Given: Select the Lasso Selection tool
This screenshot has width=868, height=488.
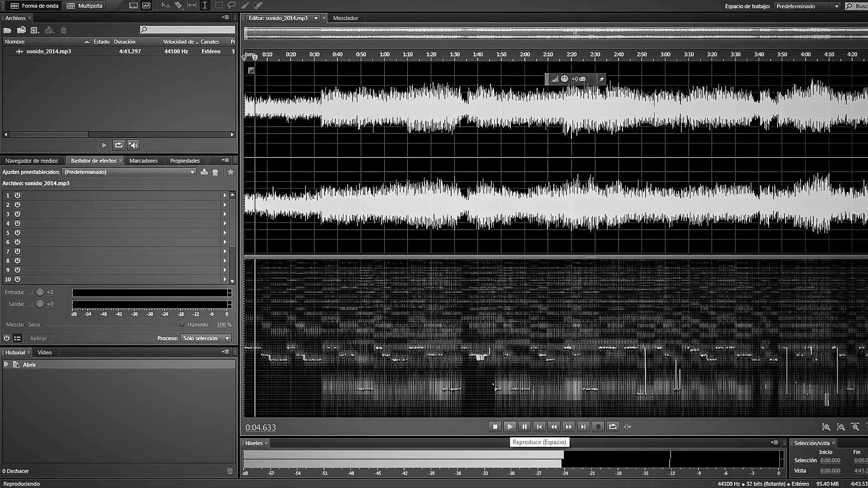Looking at the screenshot, I should click(x=231, y=5).
